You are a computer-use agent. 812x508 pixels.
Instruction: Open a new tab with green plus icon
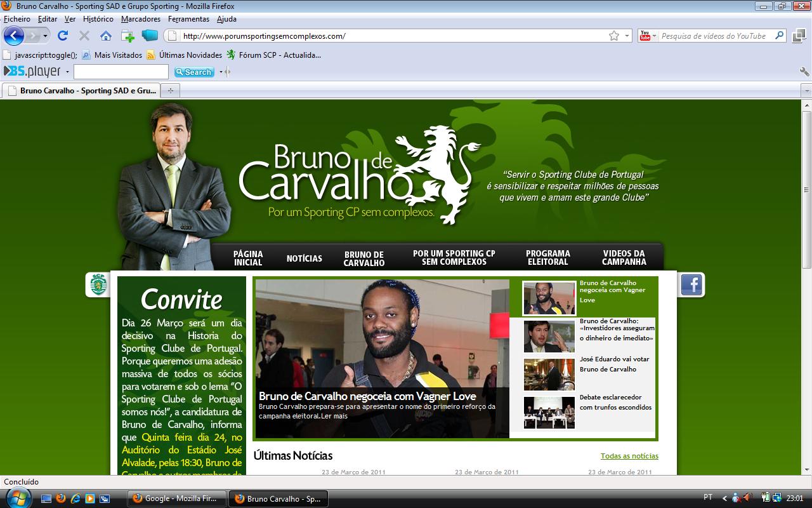pos(128,36)
